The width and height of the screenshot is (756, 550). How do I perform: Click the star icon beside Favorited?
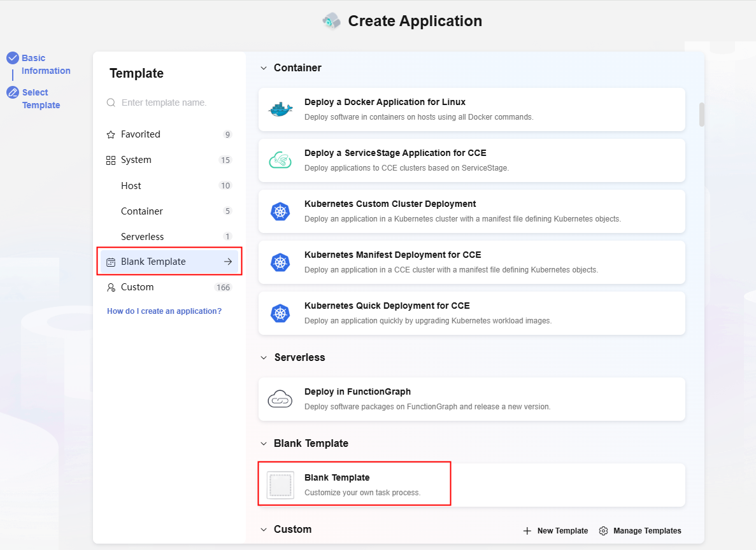tap(111, 134)
